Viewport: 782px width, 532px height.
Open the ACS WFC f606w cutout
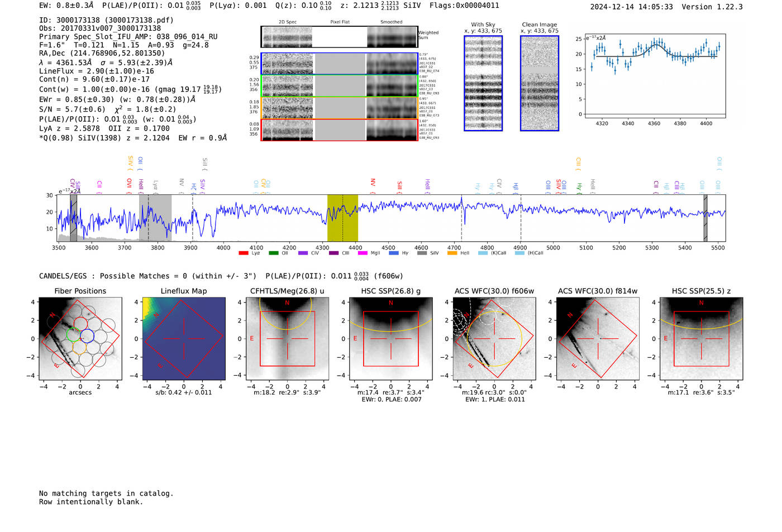494,338
